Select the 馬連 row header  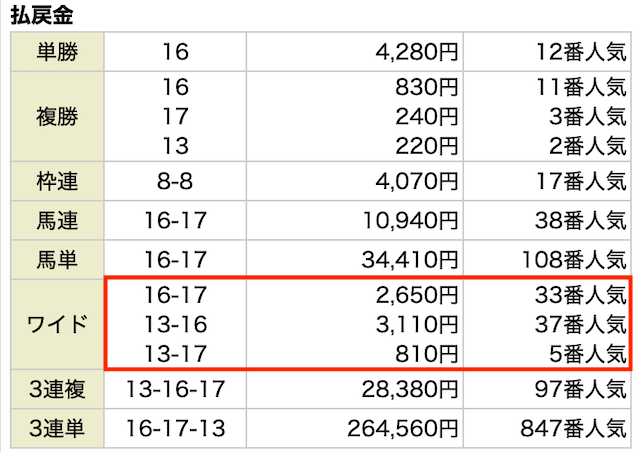pyautogui.click(x=57, y=220)
